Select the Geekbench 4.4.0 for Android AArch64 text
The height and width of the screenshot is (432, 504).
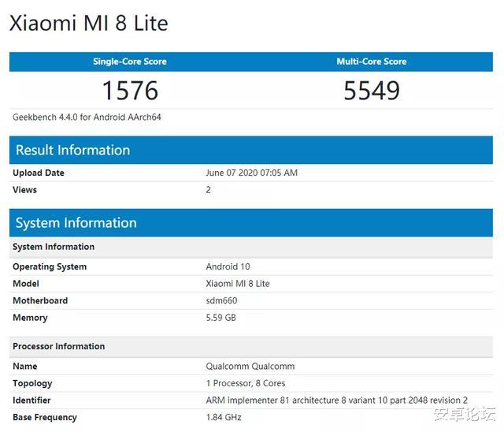pyautogui.click(x=87, y=117)
